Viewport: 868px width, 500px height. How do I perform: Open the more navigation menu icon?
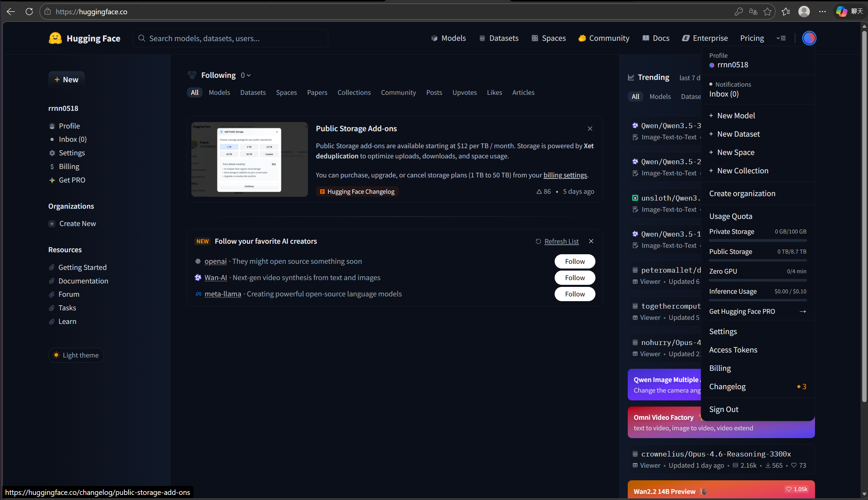coord(781,38)
